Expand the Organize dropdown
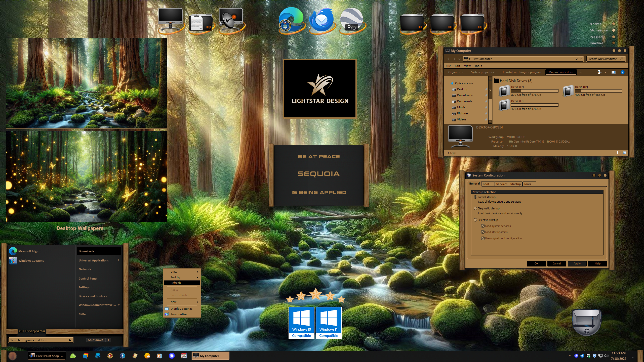 tap(456, 72)
